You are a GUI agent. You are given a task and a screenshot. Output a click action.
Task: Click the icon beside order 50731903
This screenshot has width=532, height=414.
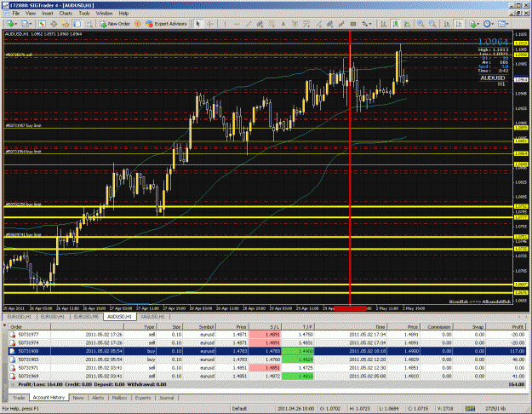click(x=12, y=359)
